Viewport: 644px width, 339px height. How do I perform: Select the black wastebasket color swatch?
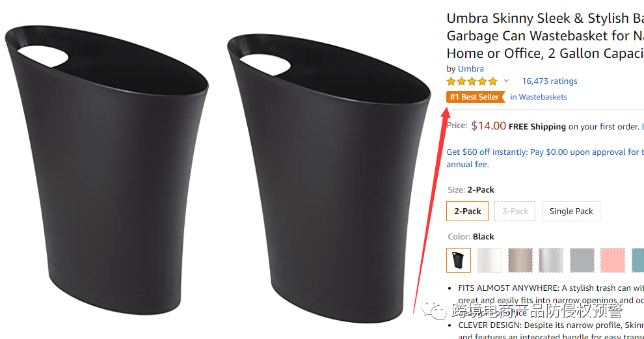[459, 260]
